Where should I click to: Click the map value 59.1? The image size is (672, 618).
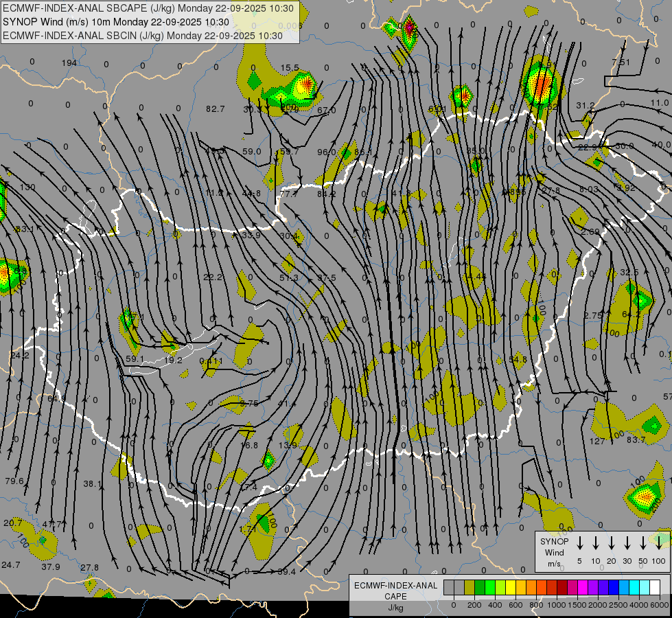[135, 358]
